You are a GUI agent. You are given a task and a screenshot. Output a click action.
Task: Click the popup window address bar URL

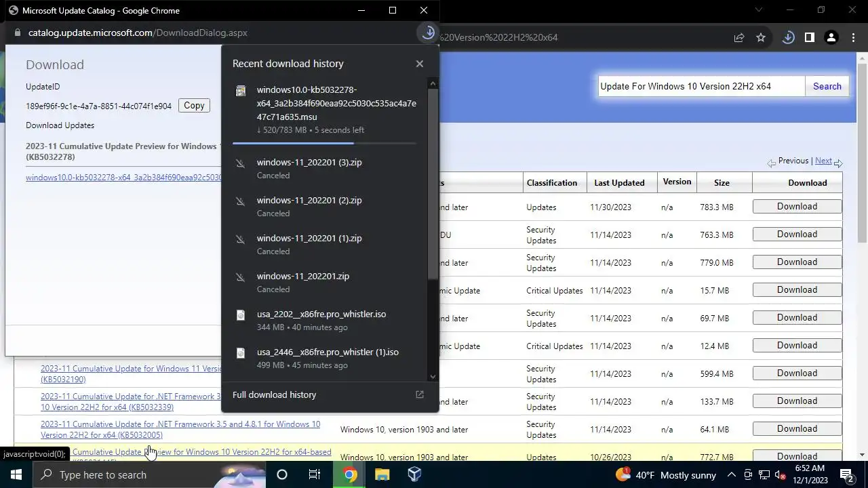tap(138, 33)
